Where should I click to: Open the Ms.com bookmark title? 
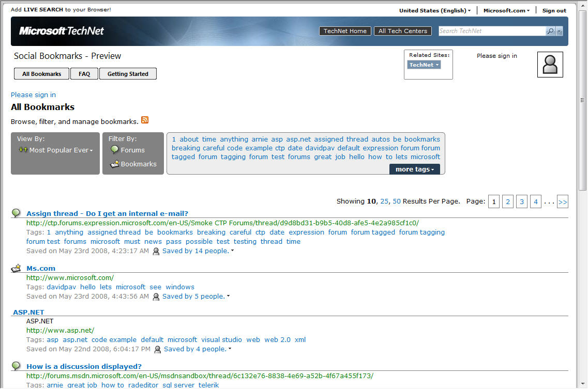pyautogui.click(x=41, y=268)
